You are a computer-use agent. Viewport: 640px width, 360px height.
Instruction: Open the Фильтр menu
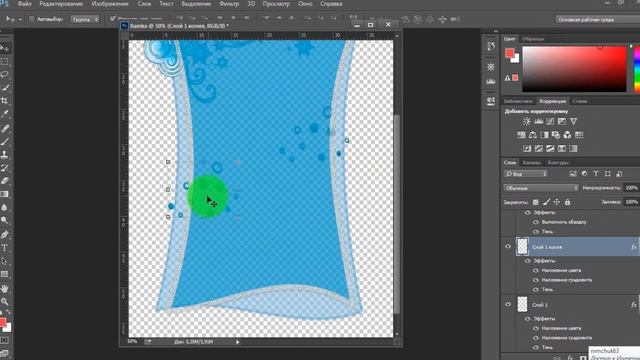point(229,4)
